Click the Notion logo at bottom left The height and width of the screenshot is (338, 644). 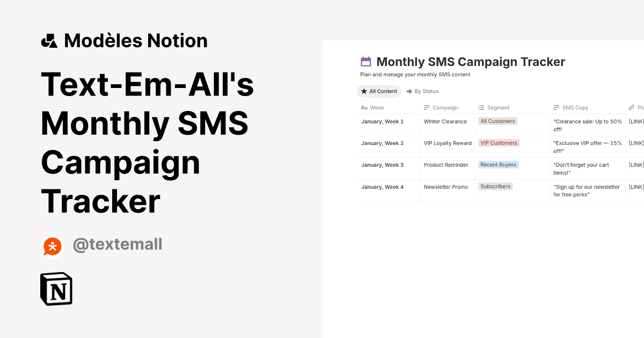pyautogui.click(x=56, y=289)
